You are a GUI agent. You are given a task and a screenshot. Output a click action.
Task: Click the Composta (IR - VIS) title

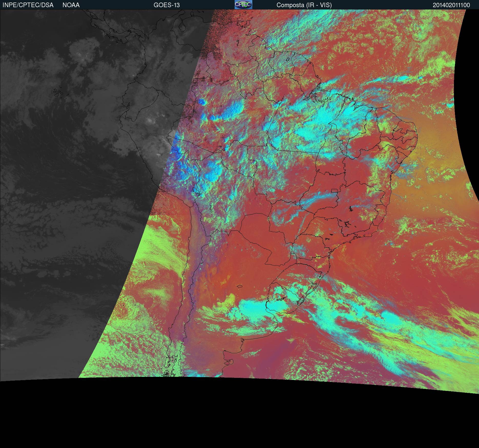(x=304, y=5)
